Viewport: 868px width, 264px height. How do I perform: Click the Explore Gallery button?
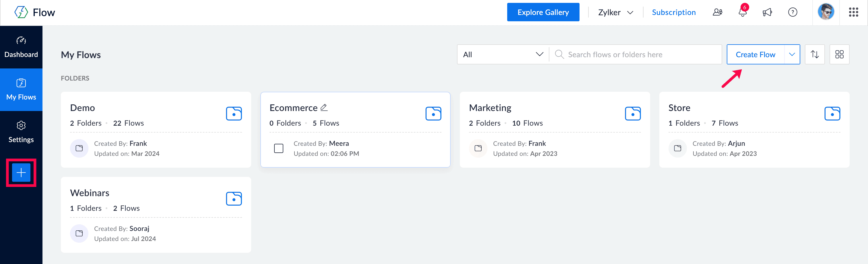(543, 12)
